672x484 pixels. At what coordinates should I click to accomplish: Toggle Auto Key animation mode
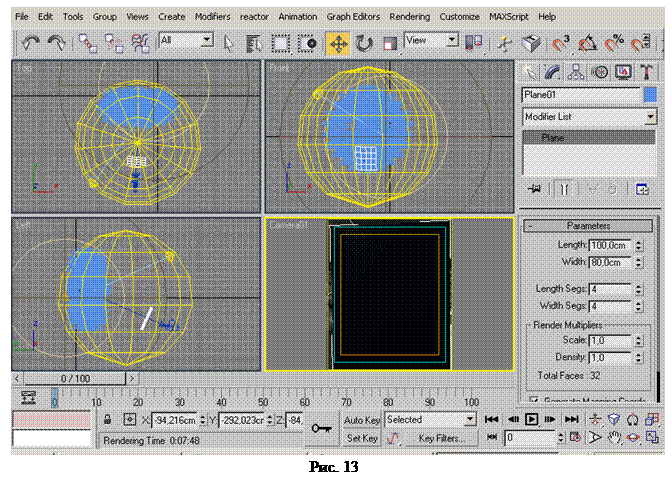(x=361, y=420)
